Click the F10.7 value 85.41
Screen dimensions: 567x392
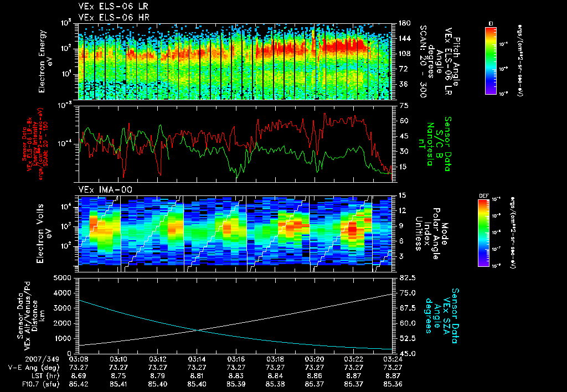pos(118,385)
